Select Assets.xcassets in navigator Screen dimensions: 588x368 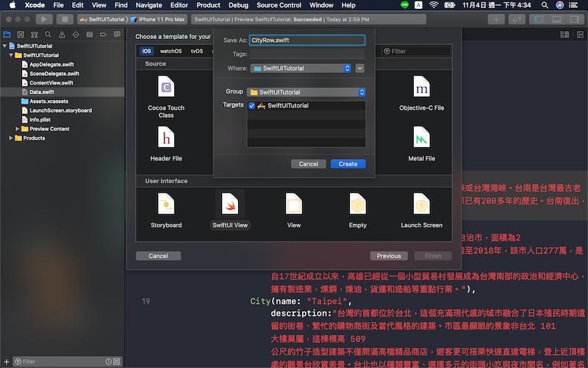(49, 101)
